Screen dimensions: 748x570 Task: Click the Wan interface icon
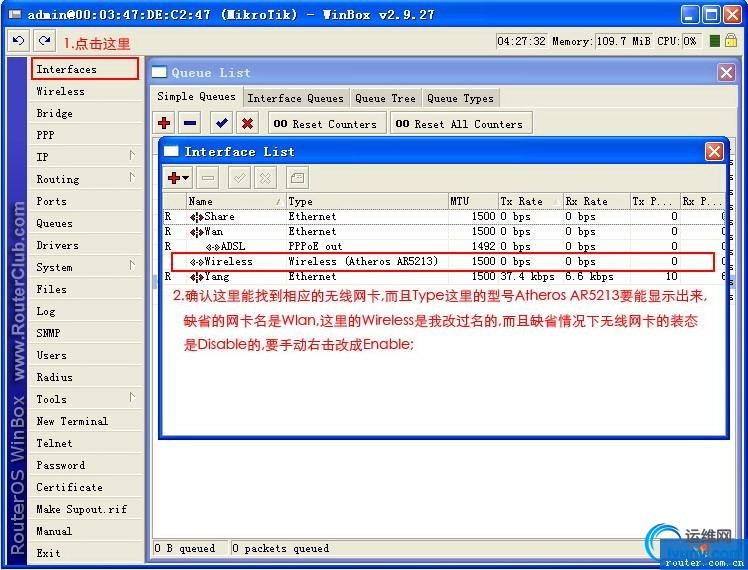pyautogui.click(x=197, y=232)
